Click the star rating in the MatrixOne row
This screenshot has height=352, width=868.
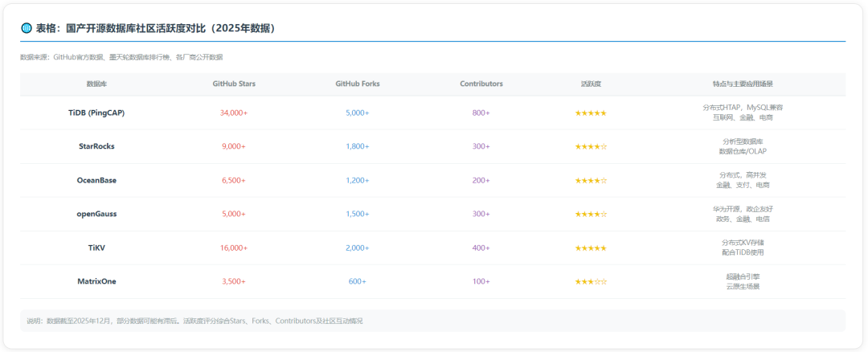click(591, 282)
